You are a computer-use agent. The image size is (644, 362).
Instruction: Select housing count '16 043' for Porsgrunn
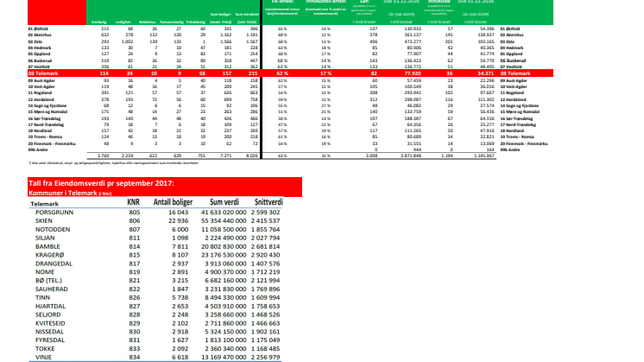[179, 213]
